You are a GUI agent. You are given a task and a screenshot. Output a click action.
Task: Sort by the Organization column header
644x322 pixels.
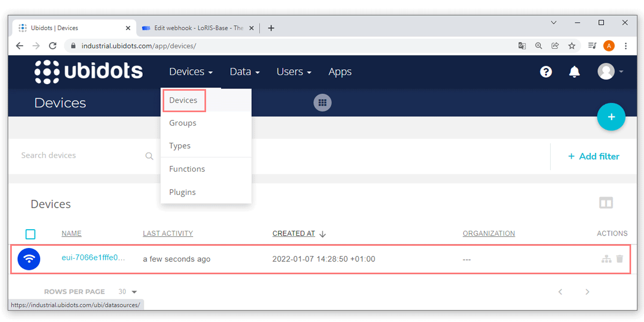coord(489,233)
